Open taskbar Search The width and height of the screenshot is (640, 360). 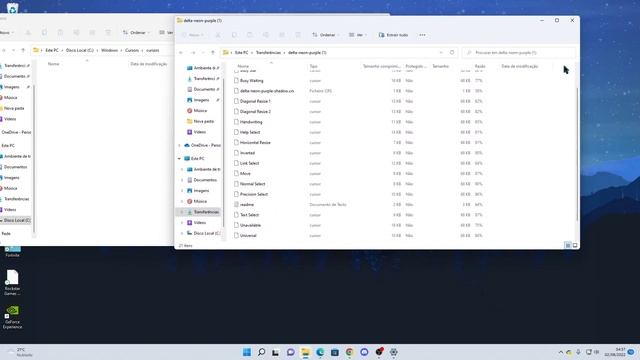(x=261, y=352)
